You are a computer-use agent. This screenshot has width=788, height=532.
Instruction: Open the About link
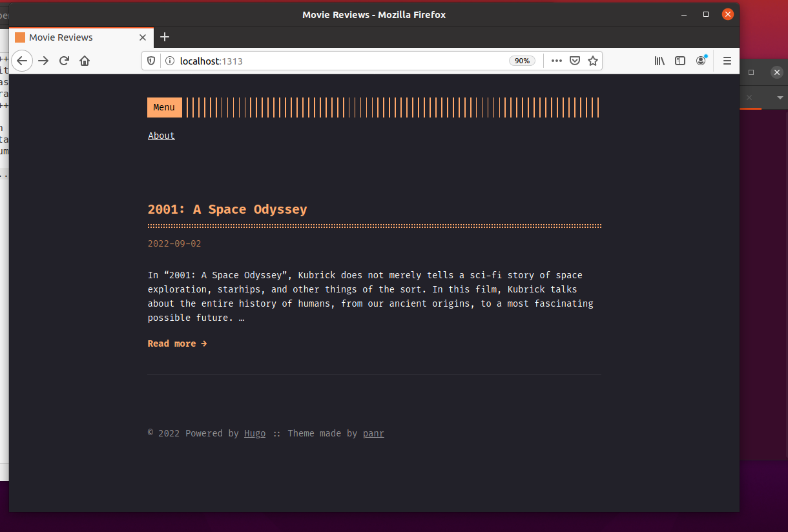tap(161, 136)
